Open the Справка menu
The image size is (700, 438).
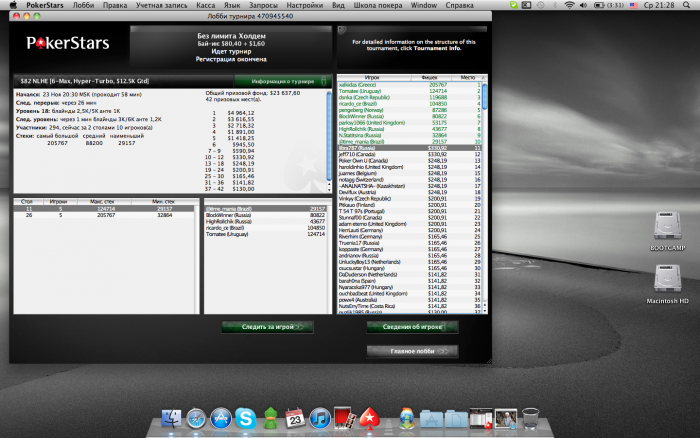pos(459,5)
